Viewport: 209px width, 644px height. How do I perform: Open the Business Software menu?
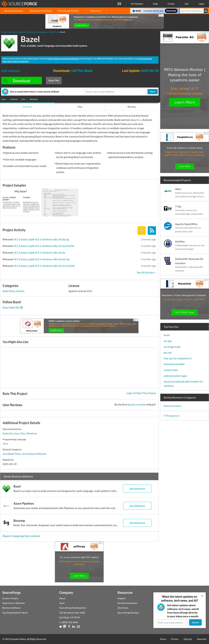(x=14, y=11)
